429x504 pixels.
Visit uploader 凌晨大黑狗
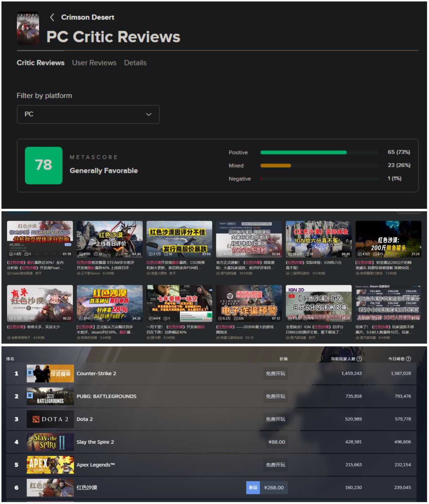tap(159, 274)
